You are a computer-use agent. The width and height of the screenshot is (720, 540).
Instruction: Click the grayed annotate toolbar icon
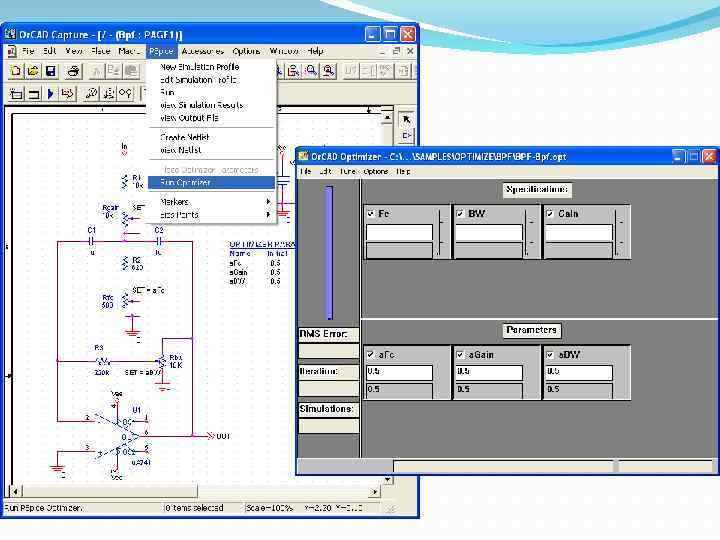[x=351, y=71]
